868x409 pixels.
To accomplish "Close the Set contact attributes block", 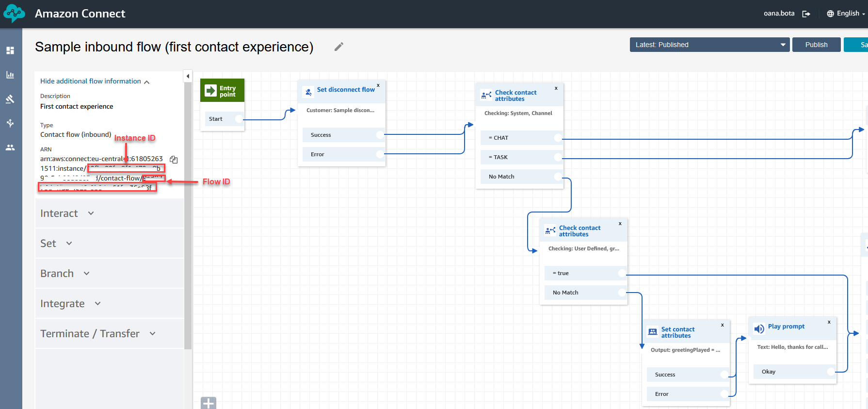I will click(723, 325).
